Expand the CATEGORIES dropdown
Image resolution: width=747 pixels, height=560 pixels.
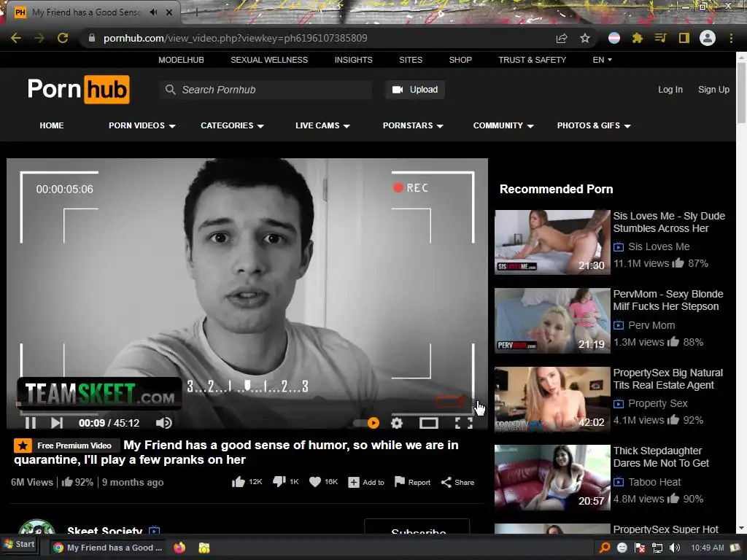232,125
